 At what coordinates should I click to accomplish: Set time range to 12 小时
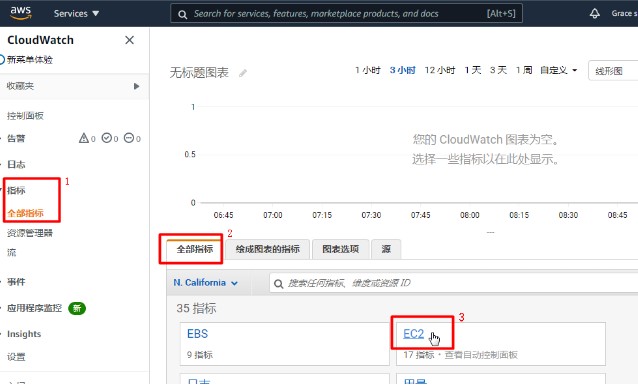[440, 70]
